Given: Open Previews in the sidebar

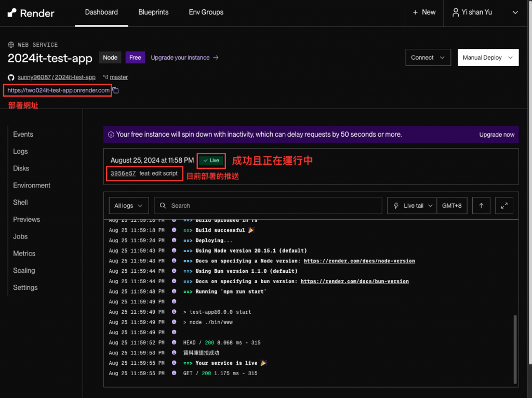Looking at the screenshot, I should pyautogui.click(x=26, y=219).
